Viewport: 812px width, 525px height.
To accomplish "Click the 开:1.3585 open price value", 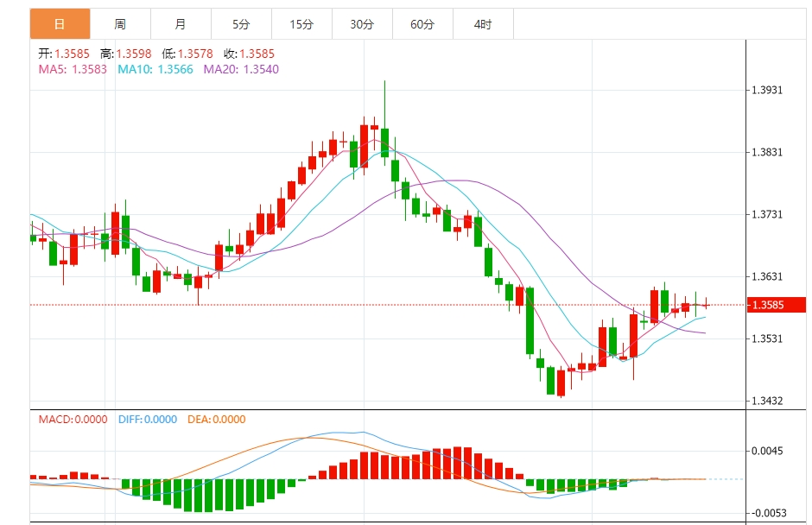I will click(64, 54).
